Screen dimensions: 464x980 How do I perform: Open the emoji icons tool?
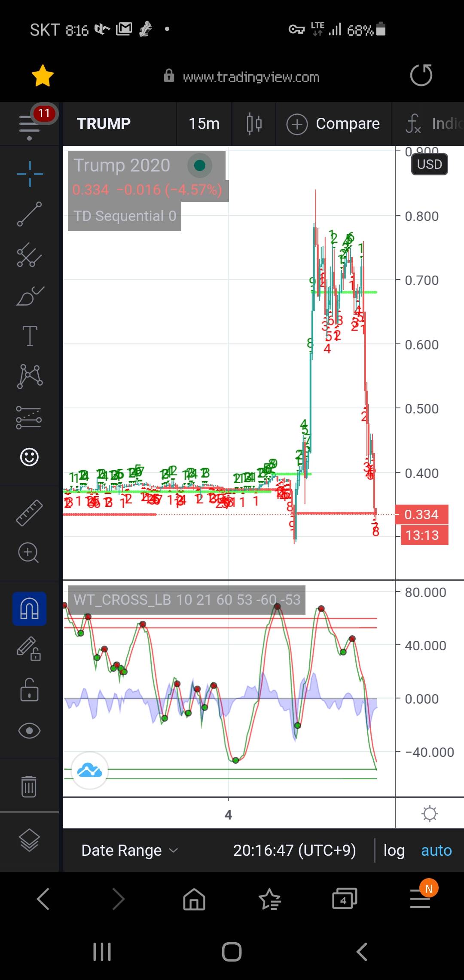30,457
